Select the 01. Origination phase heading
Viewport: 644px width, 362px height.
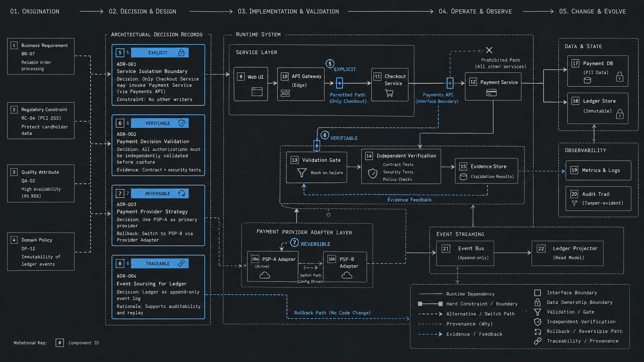(35, 12)
